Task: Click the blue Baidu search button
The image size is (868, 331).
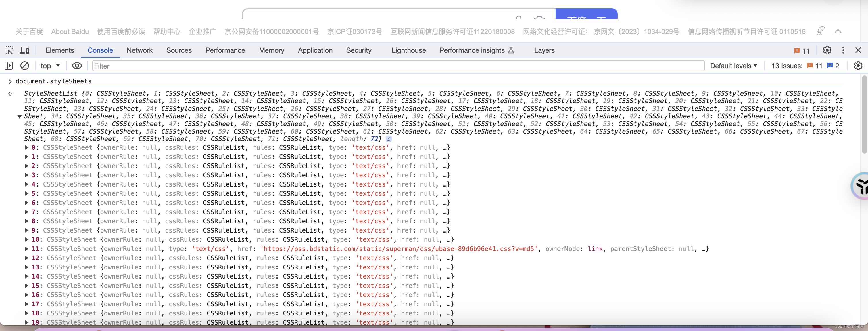Action: pos(586,14)
